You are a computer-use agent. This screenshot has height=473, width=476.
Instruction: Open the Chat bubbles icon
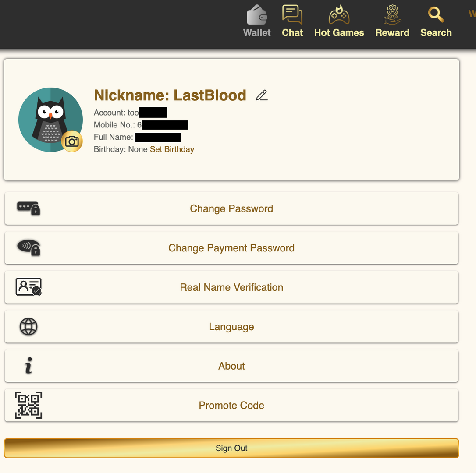(292, 14)
